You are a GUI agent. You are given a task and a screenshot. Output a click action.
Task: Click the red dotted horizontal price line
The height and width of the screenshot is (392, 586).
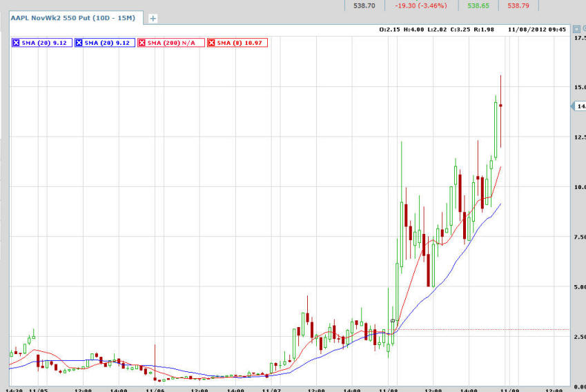pyautogui.click(x=483, y=329)
